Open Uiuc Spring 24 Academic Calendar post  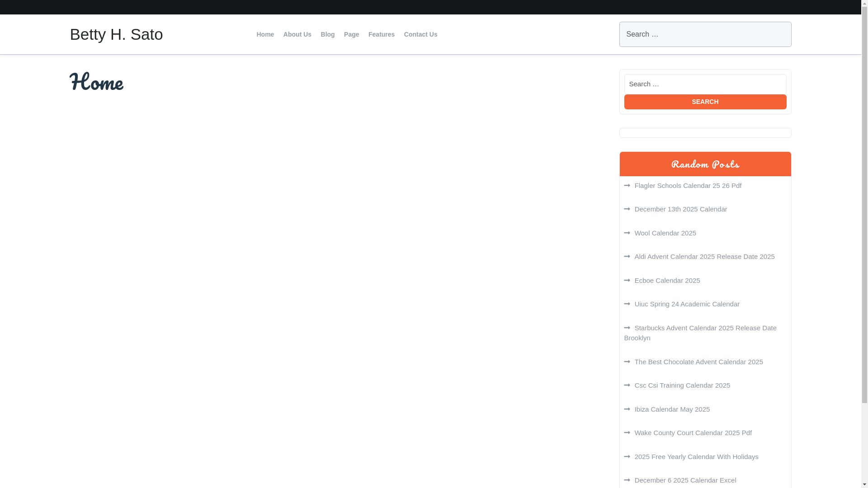[x=687, y=304]
